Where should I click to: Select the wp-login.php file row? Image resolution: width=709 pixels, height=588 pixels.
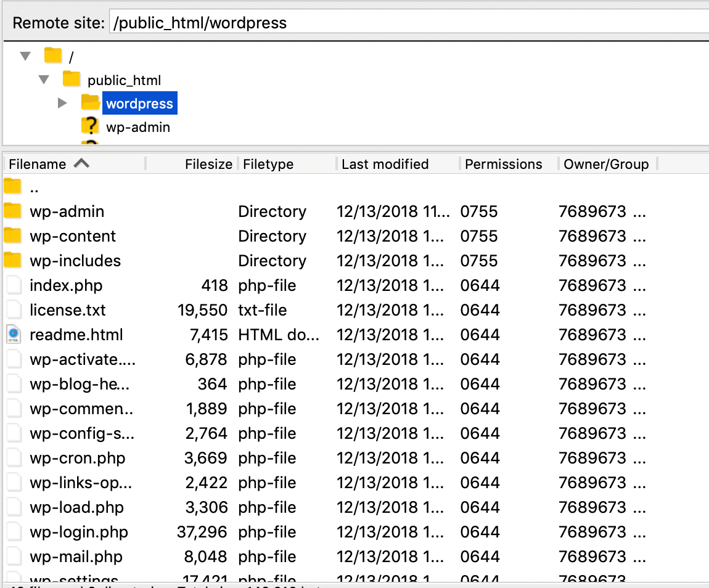pyautogui.click(x=78, y=532)
